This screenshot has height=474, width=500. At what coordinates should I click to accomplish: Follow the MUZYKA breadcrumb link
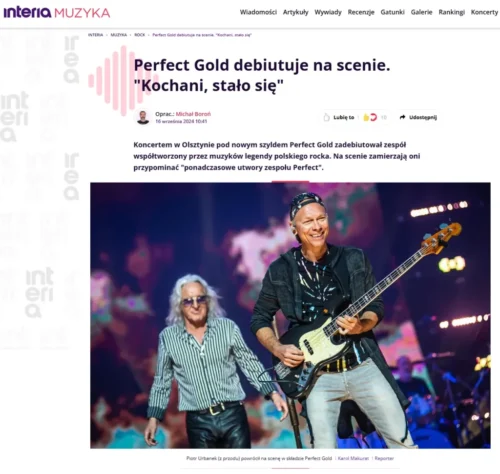tap(119, 35)
